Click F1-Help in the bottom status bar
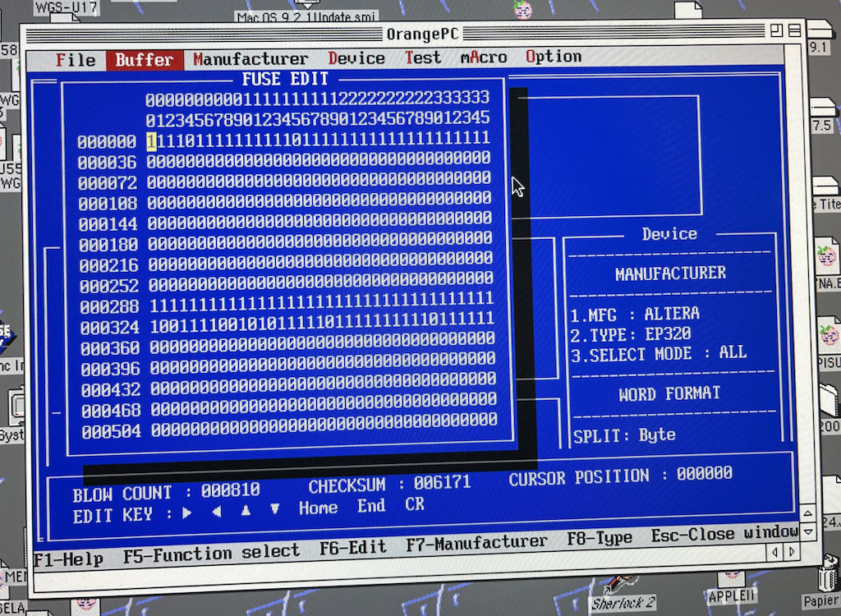This screenshot has height=616, width=841. 69,559
